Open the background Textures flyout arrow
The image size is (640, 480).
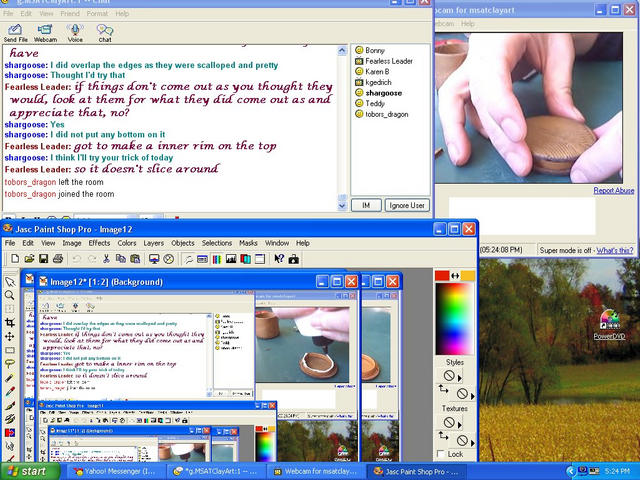pyautogui.click(x=473, y=442)
